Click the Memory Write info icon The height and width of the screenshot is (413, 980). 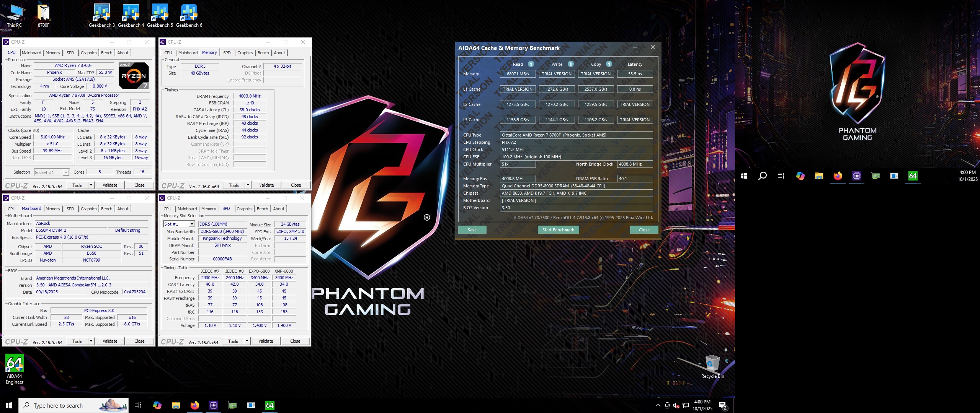(570, 64)
